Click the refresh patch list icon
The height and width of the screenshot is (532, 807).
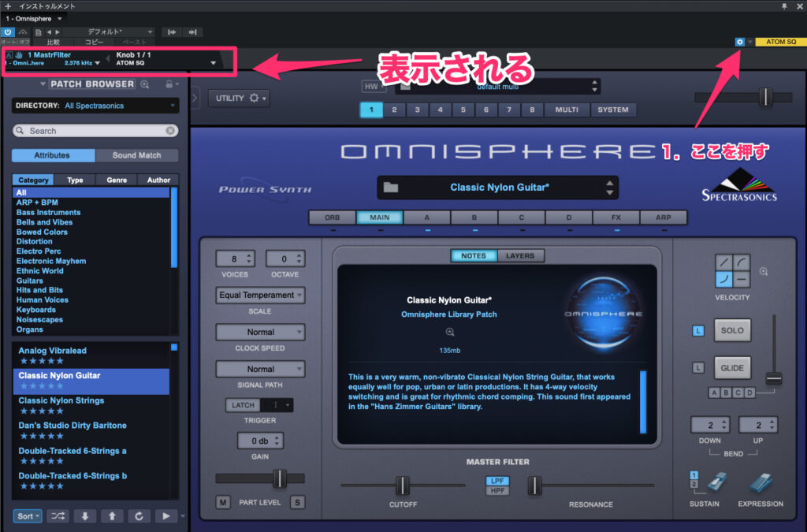[139, 516]
